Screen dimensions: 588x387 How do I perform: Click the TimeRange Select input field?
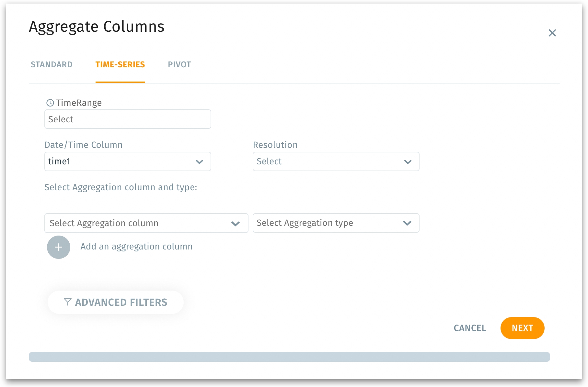point(128,119)
